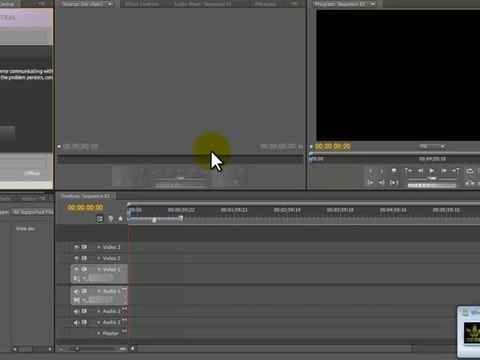This screenshot has height=360, width=480.
Task: Click the Windows notification thumbnail popup
Action: pyautogui.click(x=469, y=332)
